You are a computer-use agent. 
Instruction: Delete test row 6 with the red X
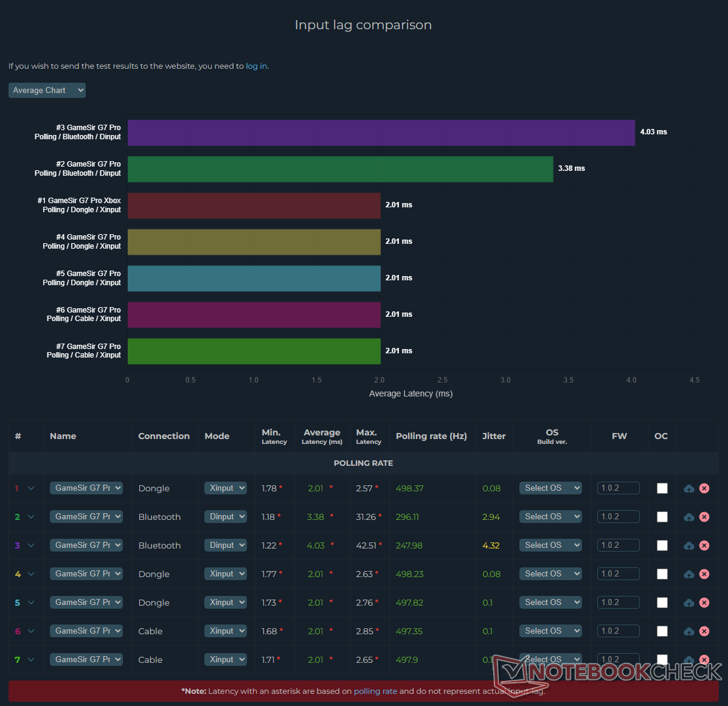tap(704, 631)
